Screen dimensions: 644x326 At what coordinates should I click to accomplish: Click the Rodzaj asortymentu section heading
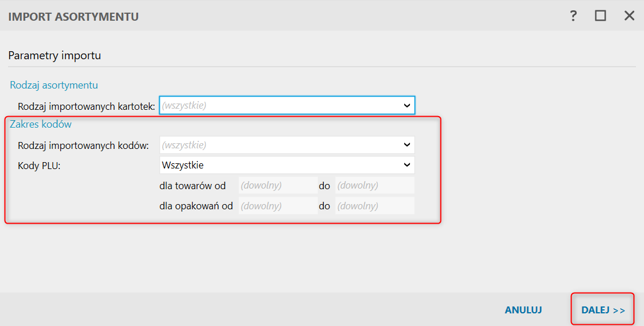click(54, 85)
